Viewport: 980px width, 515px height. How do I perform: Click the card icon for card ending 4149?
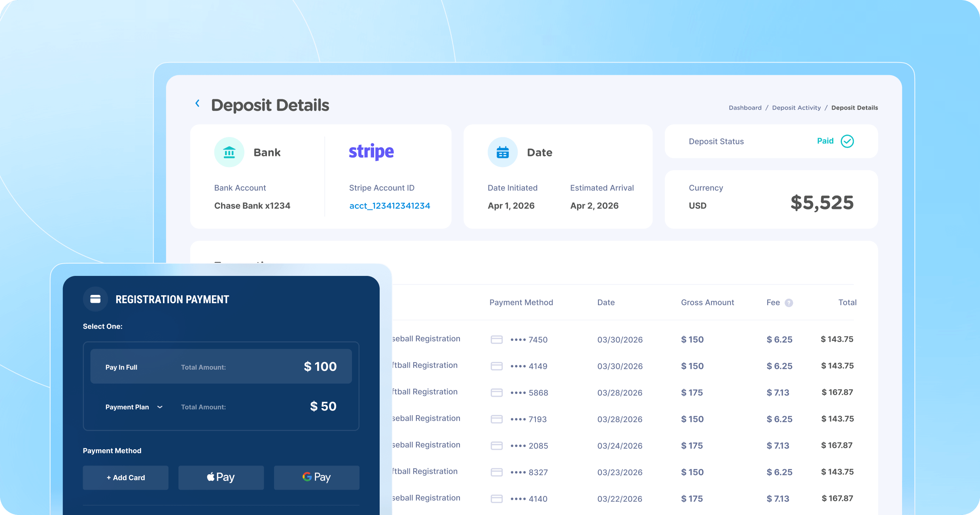tap(497, 366)
